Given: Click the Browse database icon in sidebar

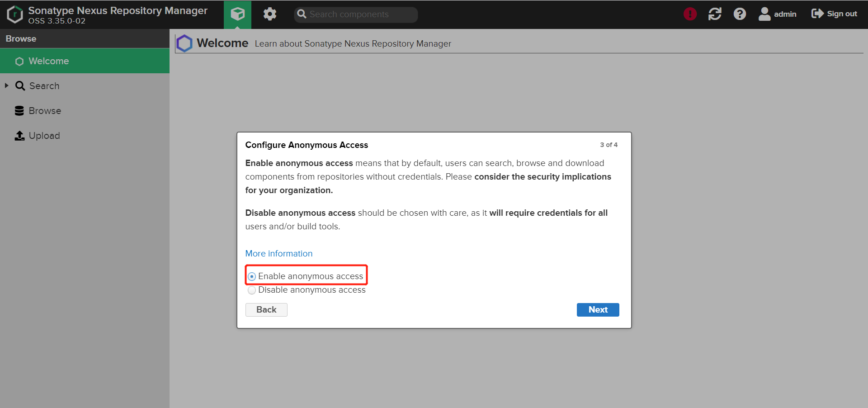Looking at the screenshot, I should point(19,111).
